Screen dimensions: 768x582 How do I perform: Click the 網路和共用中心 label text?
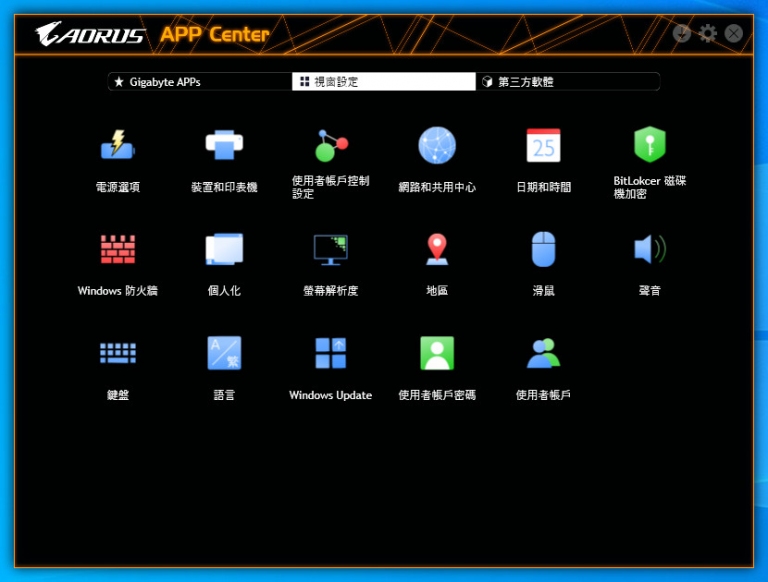(x=437, y=187)
